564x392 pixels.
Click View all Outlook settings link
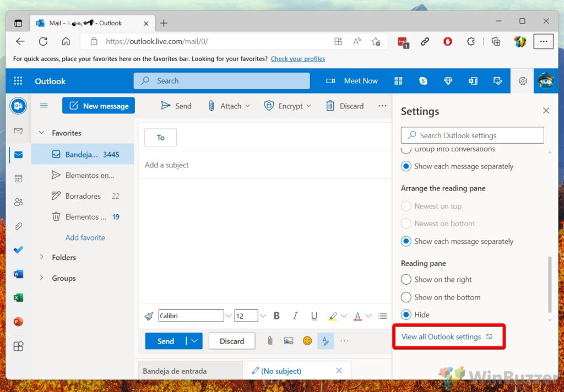click(441, 337)
